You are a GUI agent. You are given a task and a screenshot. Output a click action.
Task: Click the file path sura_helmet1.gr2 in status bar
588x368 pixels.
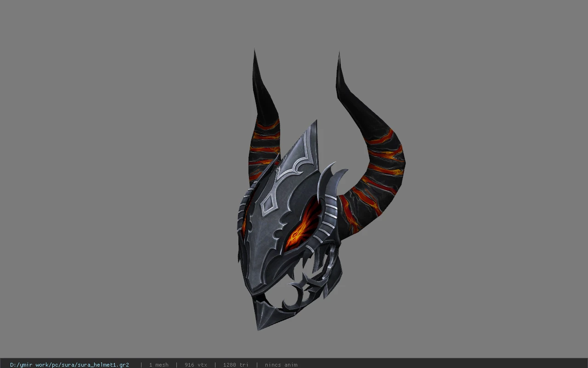coord(69,365)
